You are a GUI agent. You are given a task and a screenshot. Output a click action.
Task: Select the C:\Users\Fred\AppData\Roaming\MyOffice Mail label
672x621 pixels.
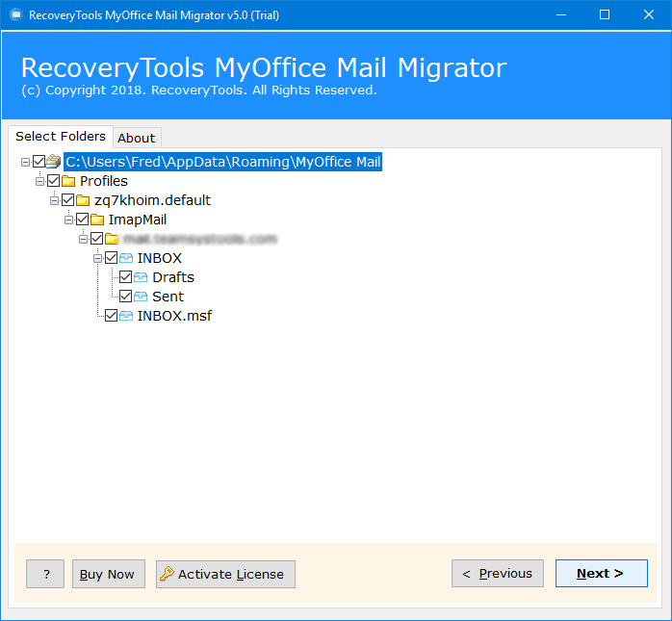pos(222,162)
